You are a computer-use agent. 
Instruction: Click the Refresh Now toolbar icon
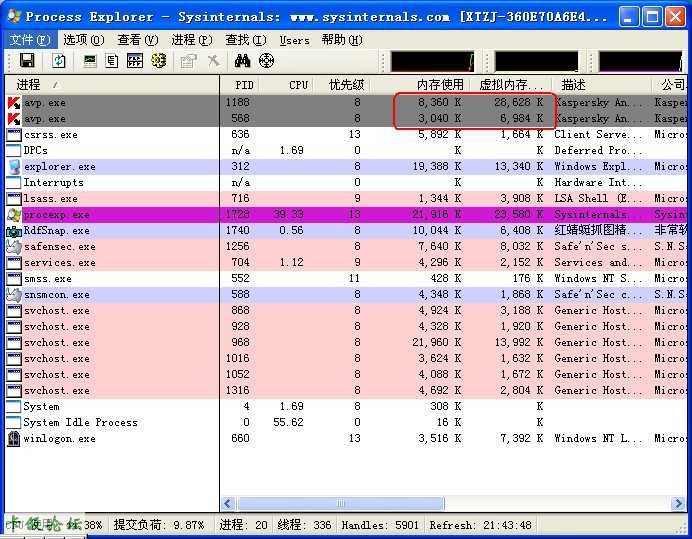click(x=58, y=60)
